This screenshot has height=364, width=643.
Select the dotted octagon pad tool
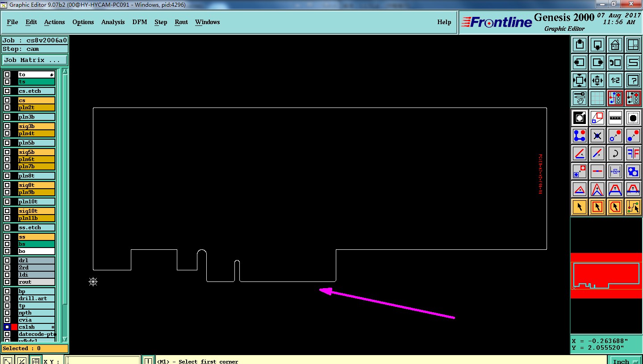[x=633, y=118]
